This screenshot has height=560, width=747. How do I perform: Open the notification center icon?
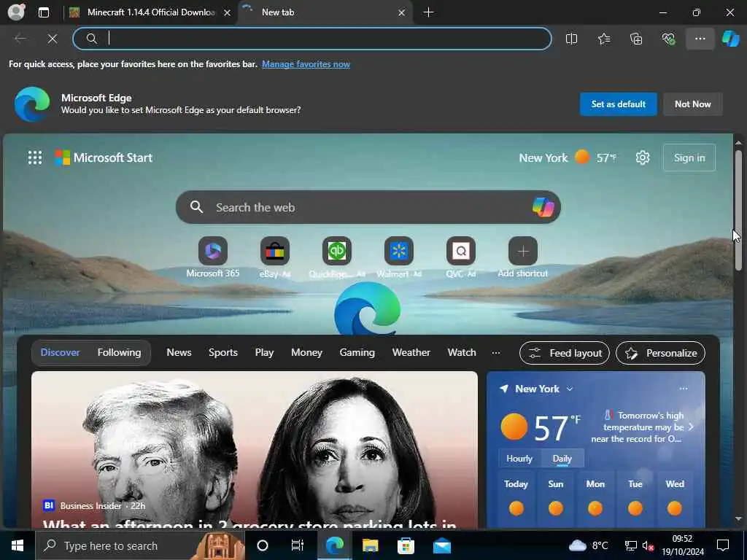click(x=723, y=545)
